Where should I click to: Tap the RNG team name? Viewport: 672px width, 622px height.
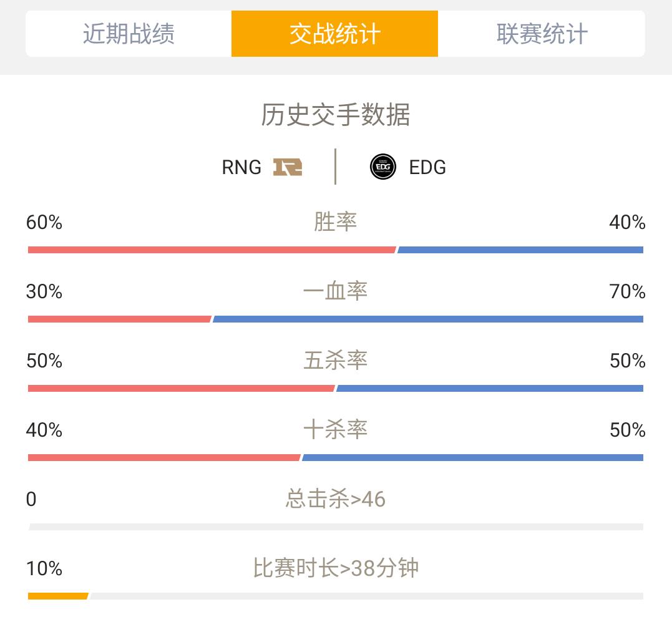241,167
